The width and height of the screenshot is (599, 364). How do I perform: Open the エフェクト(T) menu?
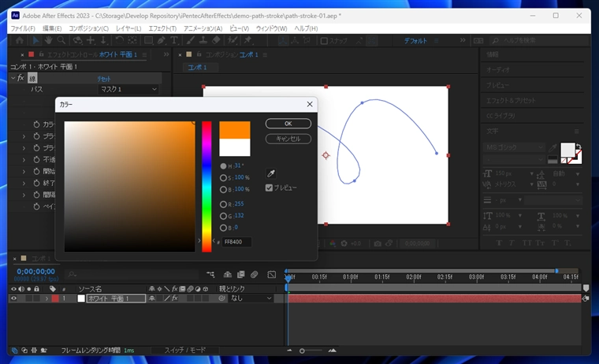(x=162, y=28)
